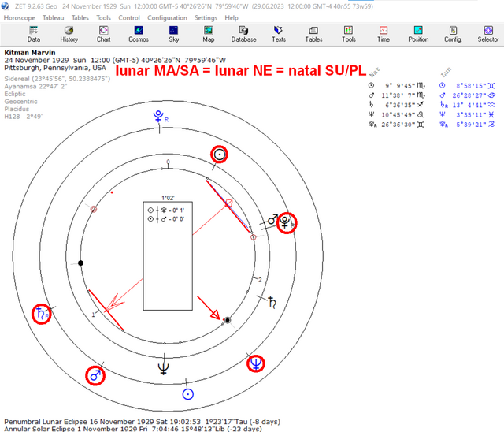Open the Configuration menu
The width and height of the screenshot is (504, 432).
pyautogui.click(x=167, y=18)
